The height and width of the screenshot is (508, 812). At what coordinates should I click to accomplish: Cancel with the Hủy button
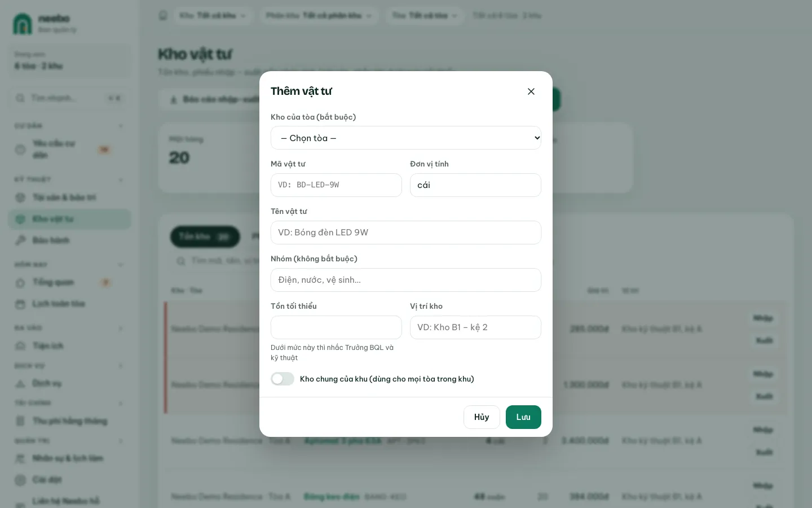coord(482,417)
